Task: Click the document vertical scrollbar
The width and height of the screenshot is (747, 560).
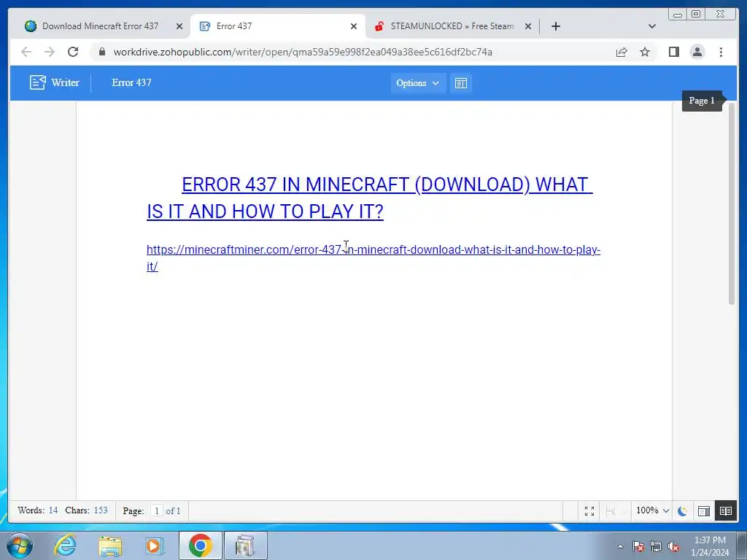Action: [x=732, y=204]
